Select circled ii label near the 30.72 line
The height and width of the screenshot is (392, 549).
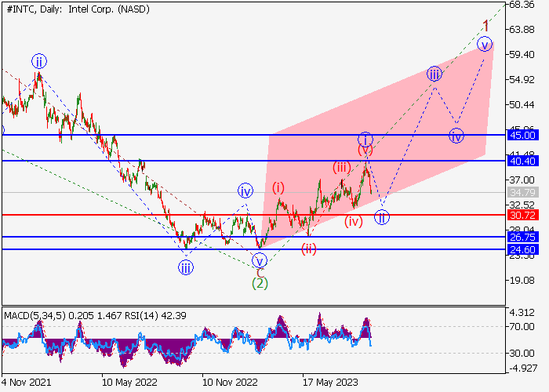pos(382,217)
